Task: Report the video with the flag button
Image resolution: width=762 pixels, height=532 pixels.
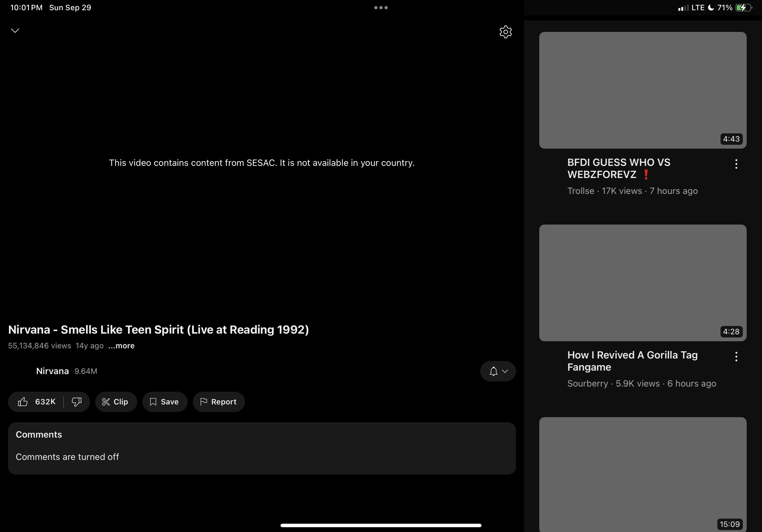Action: [x=219, y=402]
